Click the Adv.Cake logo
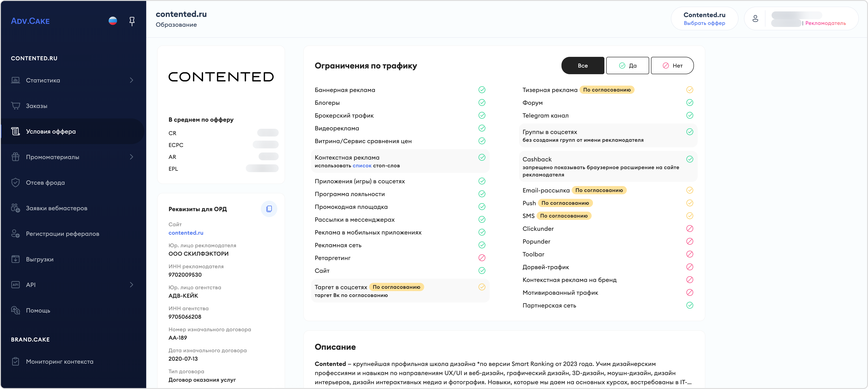This screenshot has width=868, height=389. (x=30, y=21)
